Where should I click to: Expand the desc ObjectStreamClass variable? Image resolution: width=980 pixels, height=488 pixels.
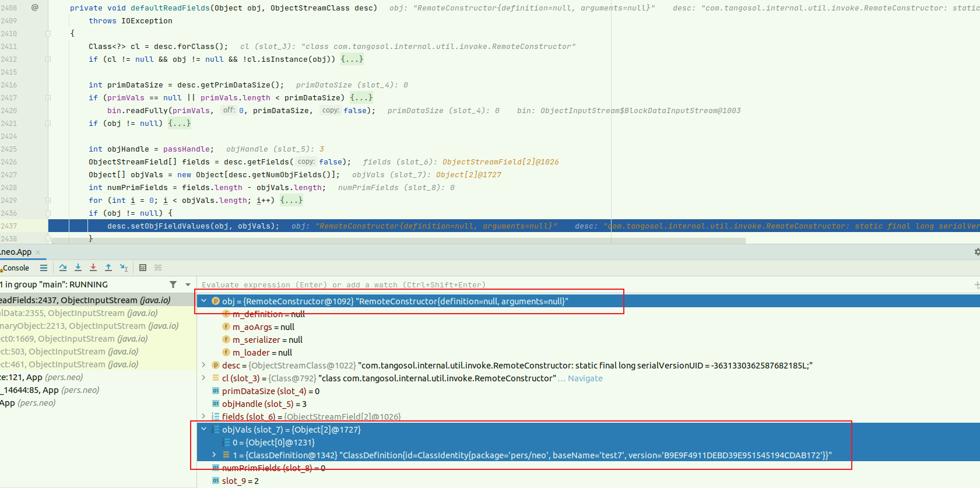203,365
